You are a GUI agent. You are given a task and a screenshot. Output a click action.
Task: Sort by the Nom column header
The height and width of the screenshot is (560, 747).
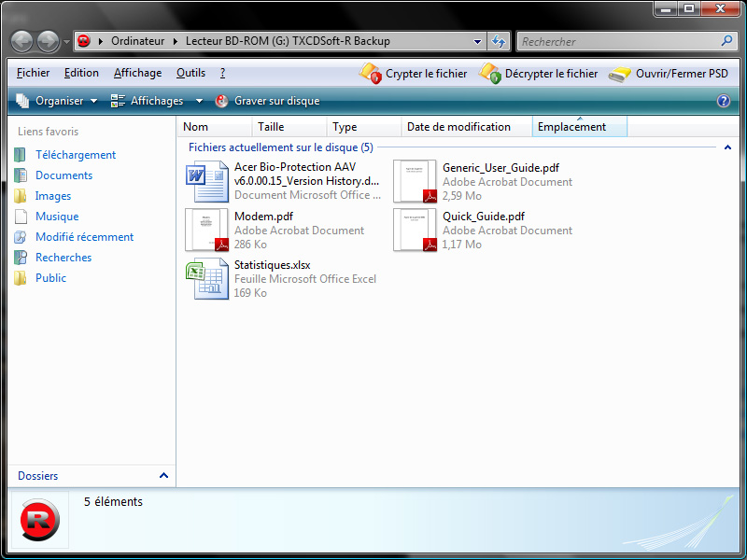point(216,127)
